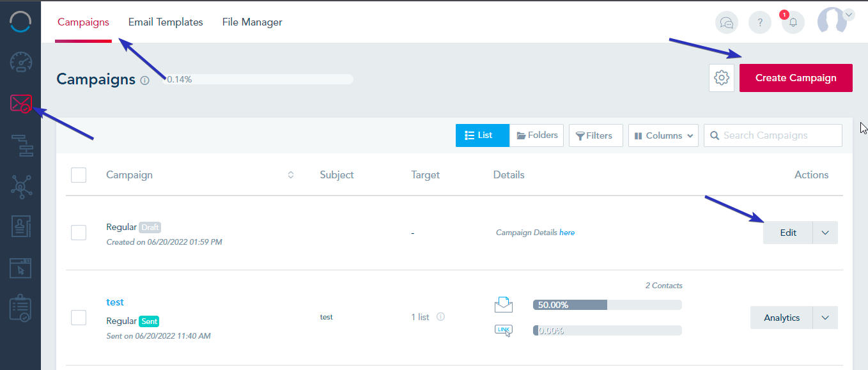Click the app logo in sidebar
The image size is (868, 370).
pyautogui.click(x=20, y=21)
